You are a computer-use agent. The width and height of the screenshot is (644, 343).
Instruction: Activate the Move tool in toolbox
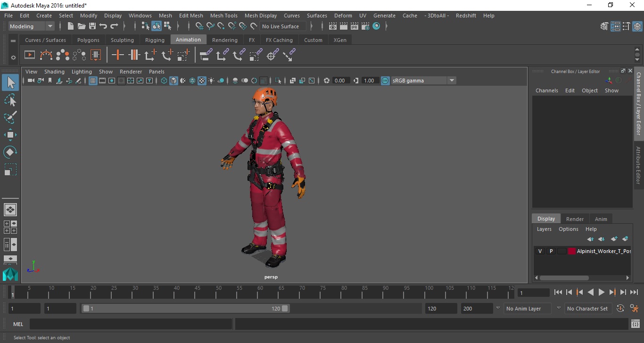pyautogui.click(x=10, y=135)
